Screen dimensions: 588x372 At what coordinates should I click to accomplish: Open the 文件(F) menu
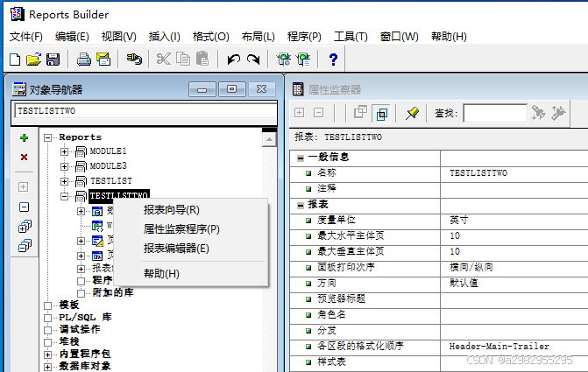26,37
